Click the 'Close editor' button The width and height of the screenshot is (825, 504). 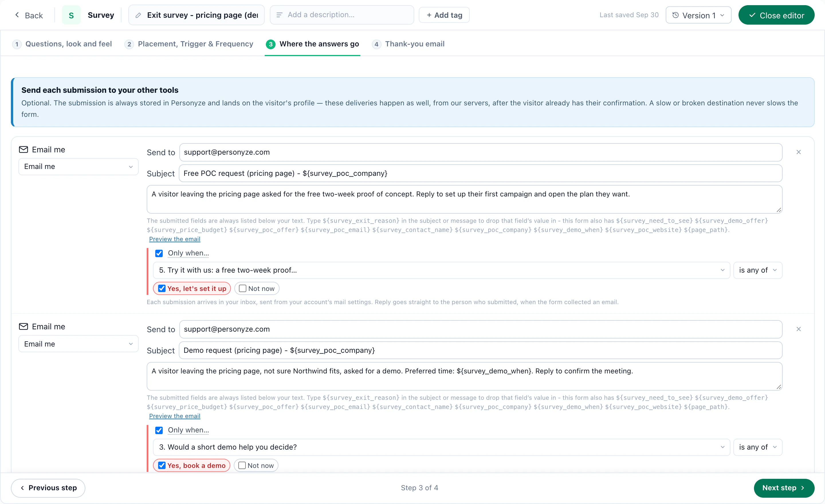776,15
